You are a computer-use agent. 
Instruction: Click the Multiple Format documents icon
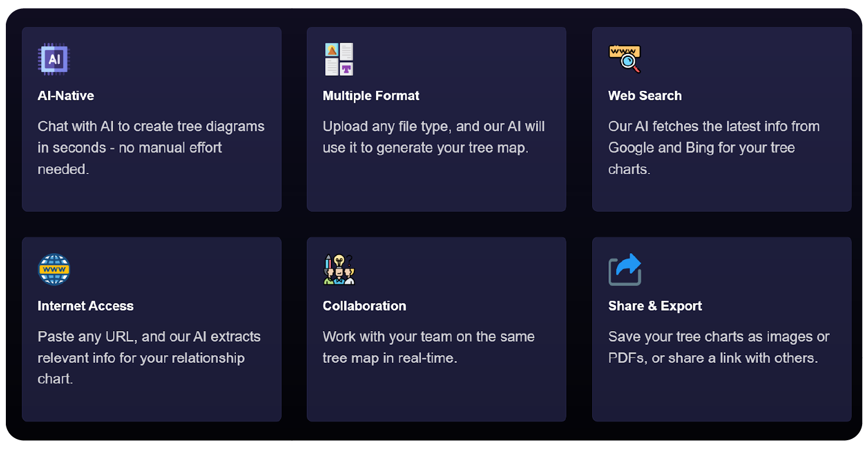tap(339, 59)
